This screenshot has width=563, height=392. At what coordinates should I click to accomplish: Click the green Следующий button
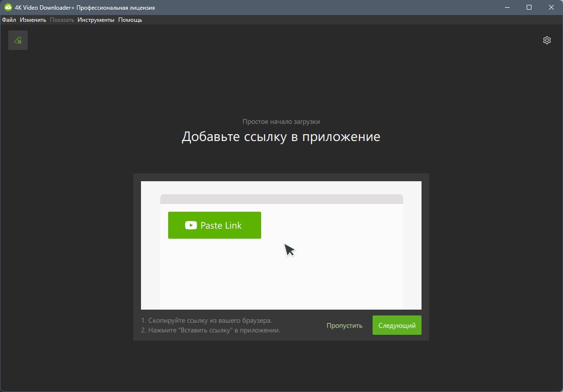(397, 325)
